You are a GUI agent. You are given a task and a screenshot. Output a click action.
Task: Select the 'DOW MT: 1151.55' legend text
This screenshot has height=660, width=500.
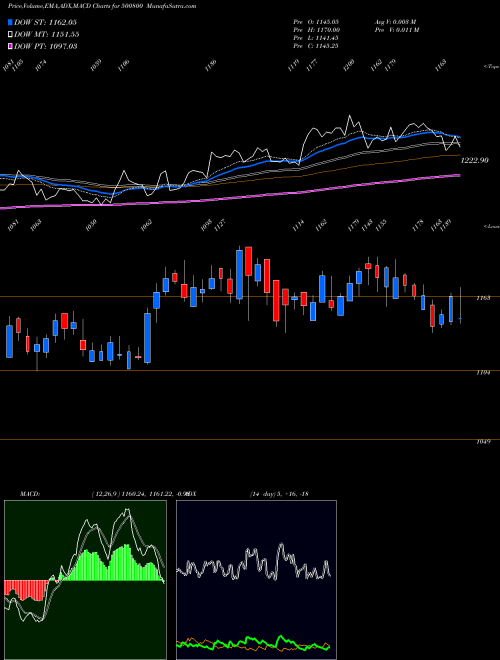coord(47,35)
